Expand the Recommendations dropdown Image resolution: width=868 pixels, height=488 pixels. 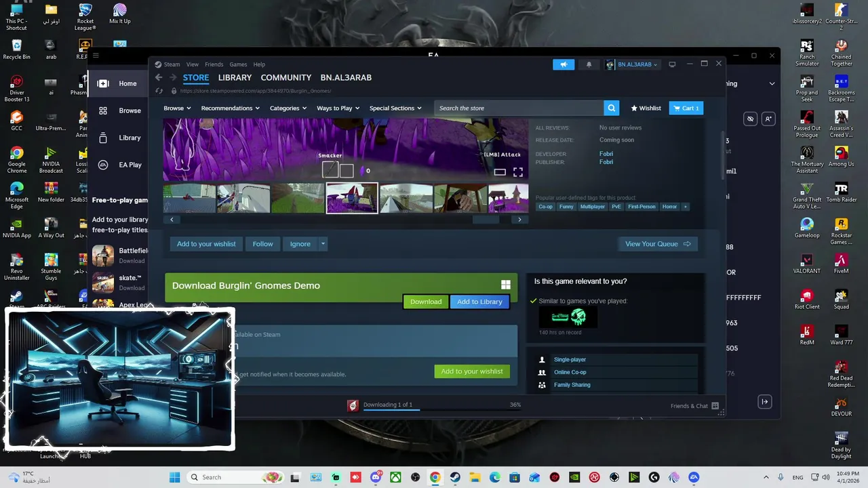pyautogui.click(x=231, y=108)
